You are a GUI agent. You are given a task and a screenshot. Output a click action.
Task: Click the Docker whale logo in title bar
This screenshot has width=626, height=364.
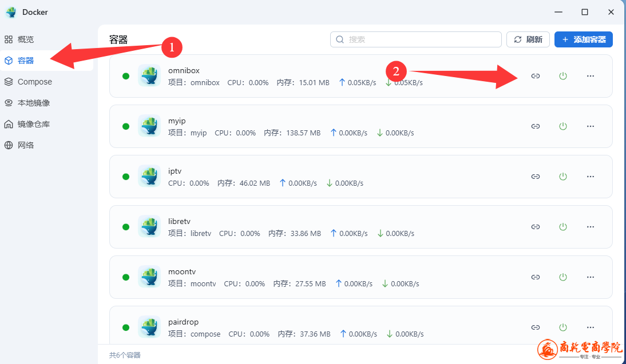pyautogui.click(x=11, y=12)
